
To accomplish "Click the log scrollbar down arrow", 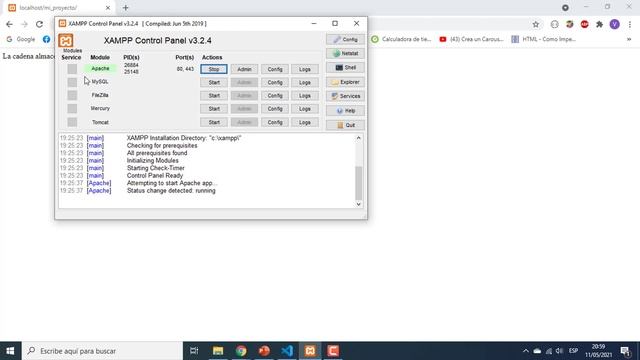I will coord(358,204).
